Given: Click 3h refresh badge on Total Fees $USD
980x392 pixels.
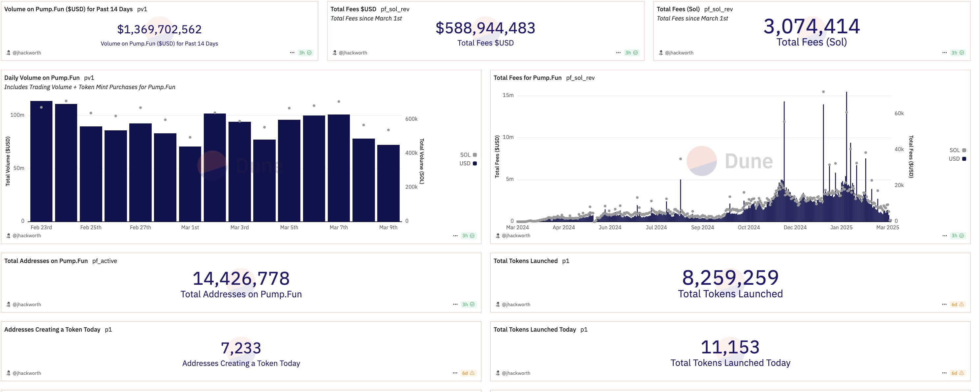Looking at the screenshot, I should point(631,53).
